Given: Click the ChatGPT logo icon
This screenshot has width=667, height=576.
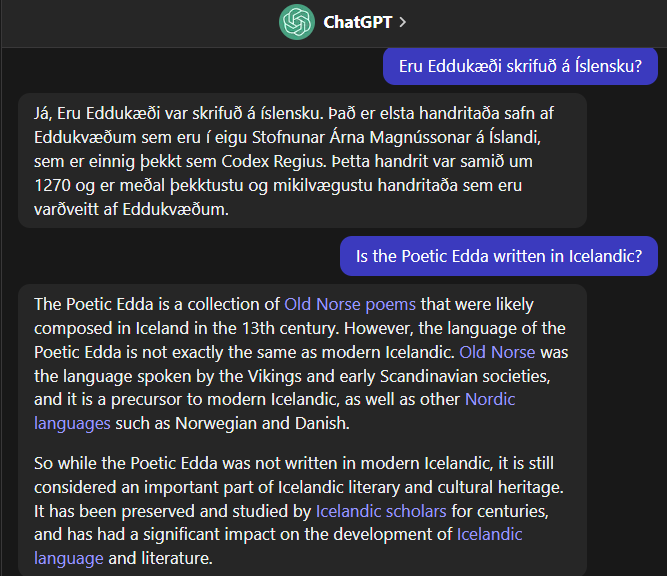Looking at the screenshot, I should [x=296, y=22].
